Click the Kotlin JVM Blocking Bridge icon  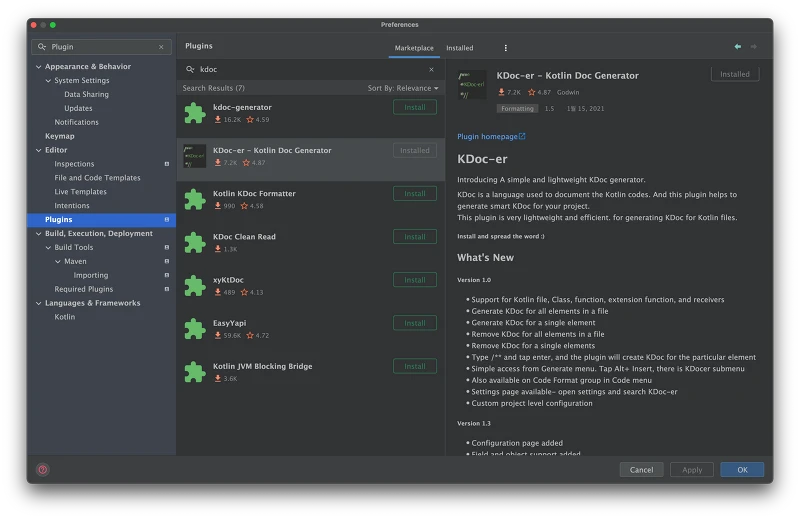coord(195,372)
